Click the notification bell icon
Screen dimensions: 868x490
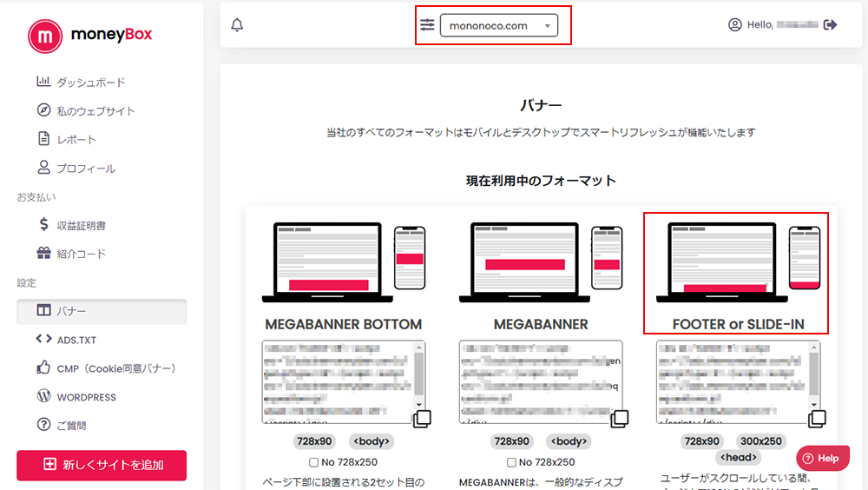tap(237, 25)
